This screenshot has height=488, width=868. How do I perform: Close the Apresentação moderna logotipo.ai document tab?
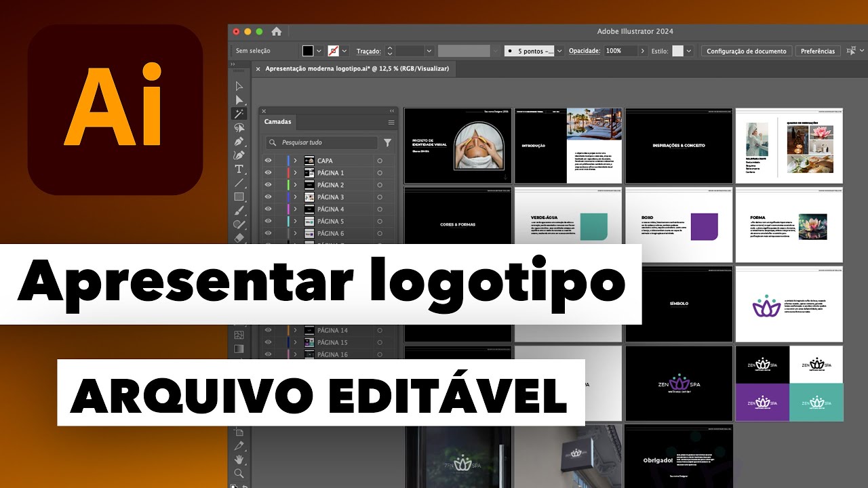pyautogui.click(x=258, y=68)
